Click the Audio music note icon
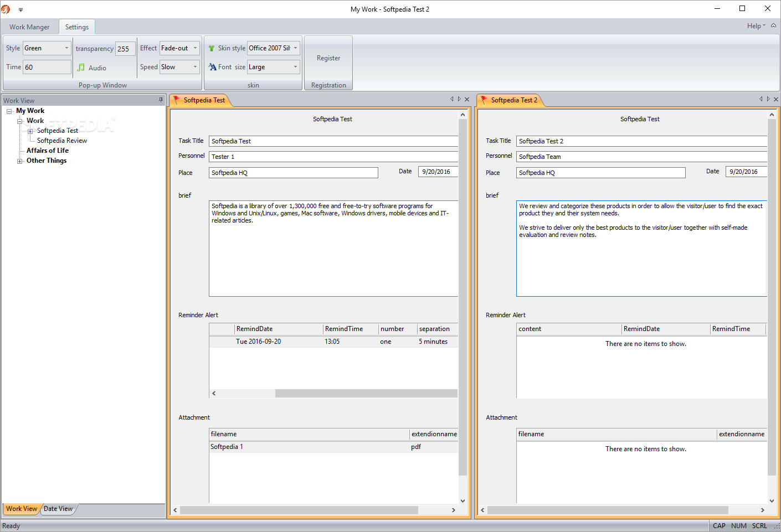 81,68
